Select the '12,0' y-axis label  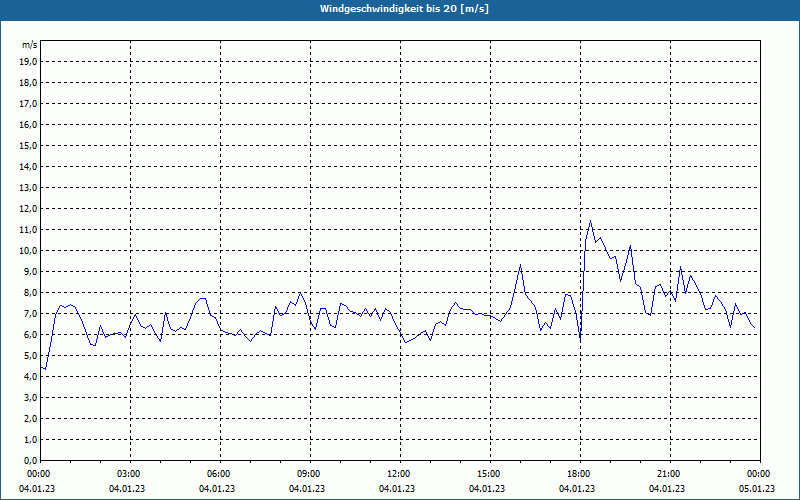pyautogui.click(x=29, y=209)
